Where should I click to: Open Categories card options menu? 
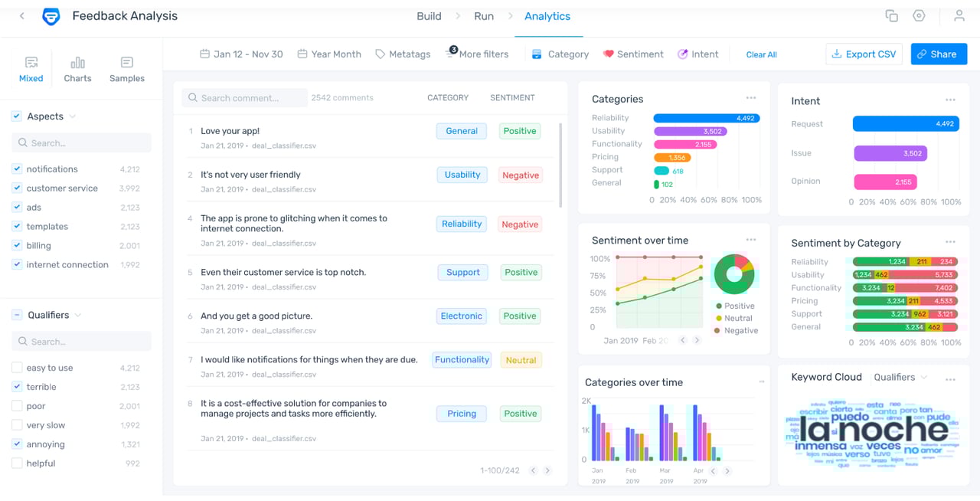pyautogui.click(x=751, y=98)
